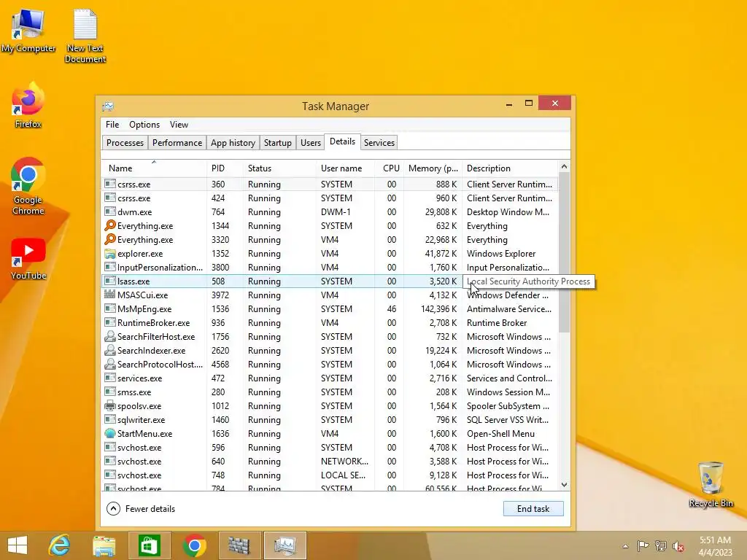Select the RuntimeBroker.exe row
This screenshot has height=560, width=747.
pyautogui.click(x=330, y=322)
